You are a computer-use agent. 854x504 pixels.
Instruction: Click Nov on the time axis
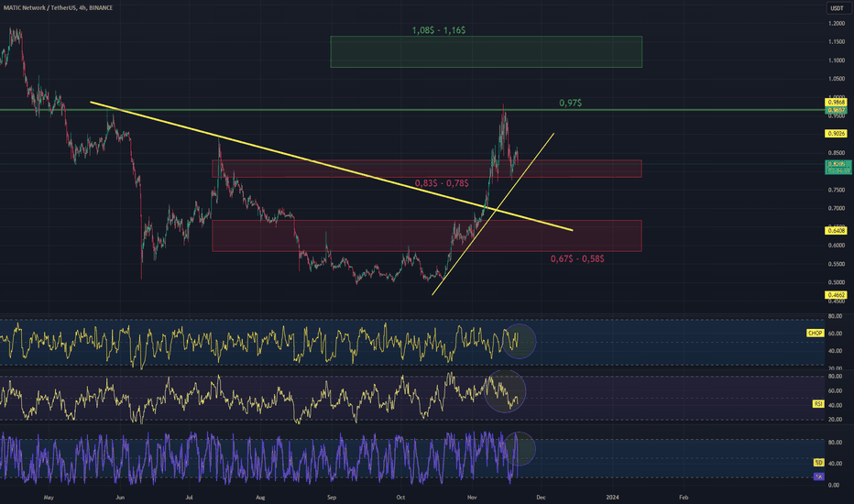[x=472, y=498]
